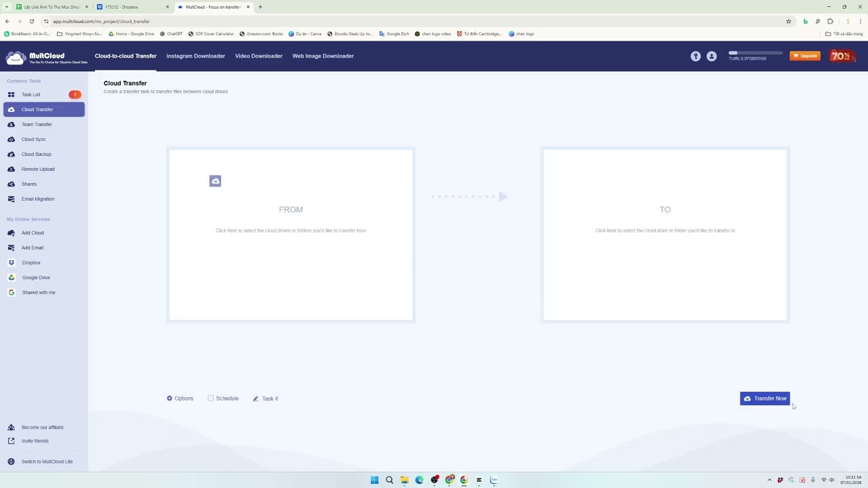868x488 pixels.
Task: Open the KDP Cover Calculator bookmark
Action: click(x=211, y=33)
